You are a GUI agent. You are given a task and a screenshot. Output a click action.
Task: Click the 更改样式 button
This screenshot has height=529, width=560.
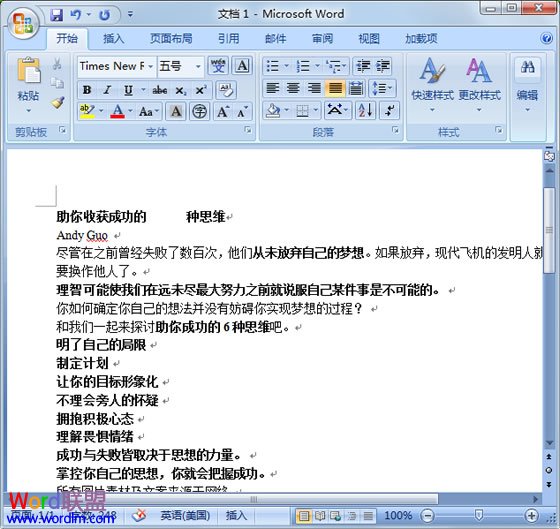(479, 84)
